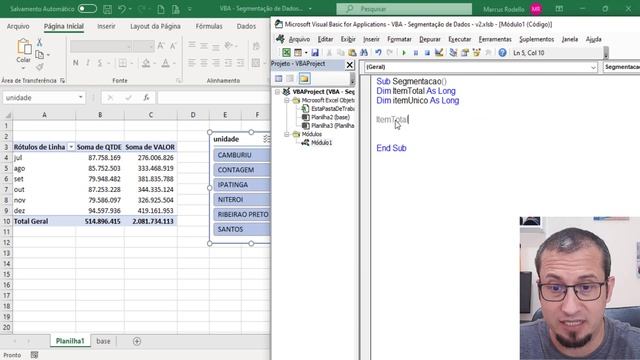Switch to base sheet tab
This screenshot has height=360, width=640.
[103, 341]
